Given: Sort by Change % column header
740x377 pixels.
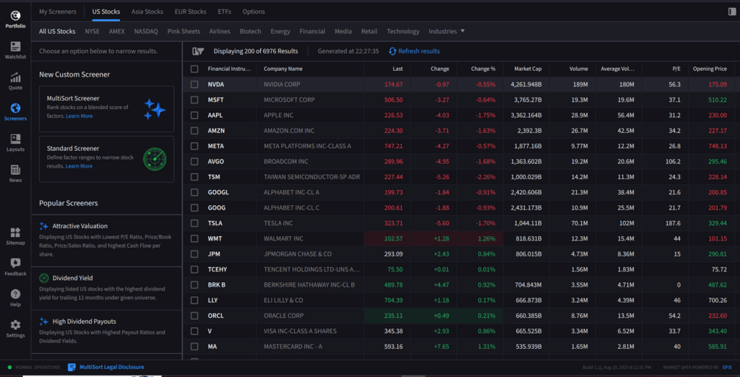Looking at the screenshot, I should pos(483,69).
